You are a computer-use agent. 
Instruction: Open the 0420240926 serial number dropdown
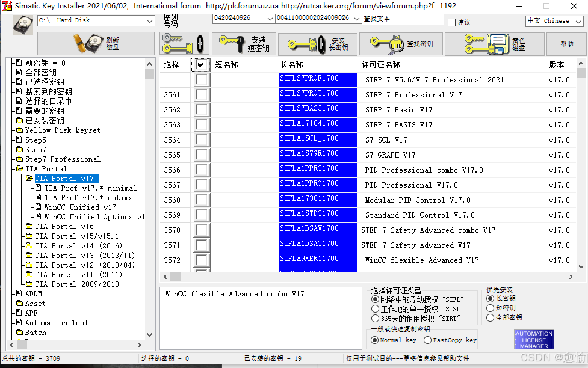[270, 19]
